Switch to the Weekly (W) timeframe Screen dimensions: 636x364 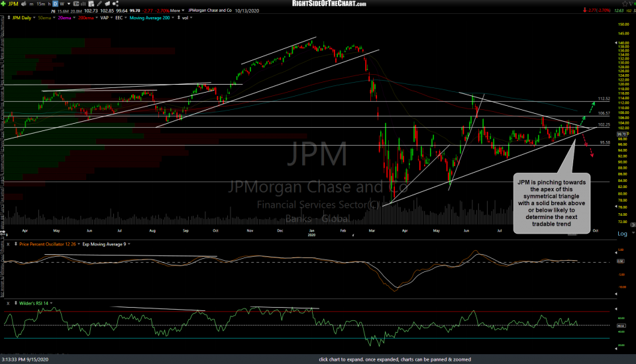tap(62, 4)
